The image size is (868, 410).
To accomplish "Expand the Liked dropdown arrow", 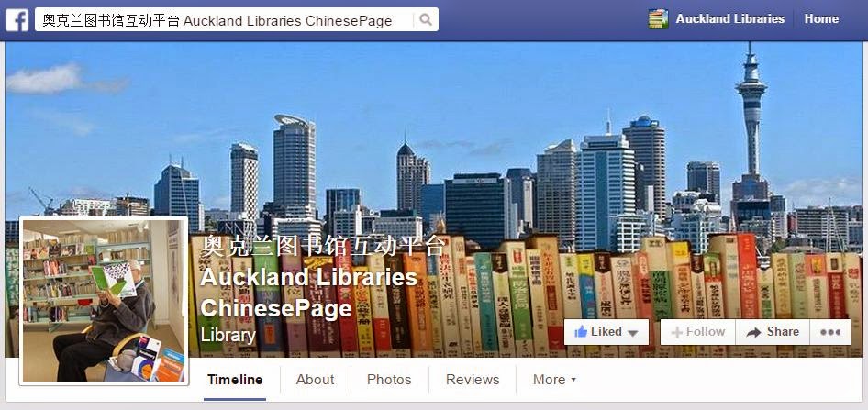I will 633,333.
